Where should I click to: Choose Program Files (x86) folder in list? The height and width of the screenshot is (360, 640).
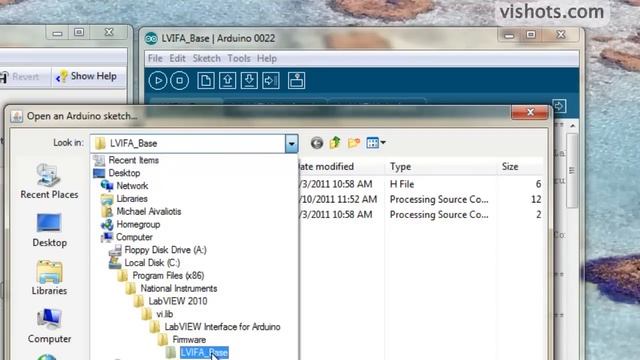pos(168,276)
